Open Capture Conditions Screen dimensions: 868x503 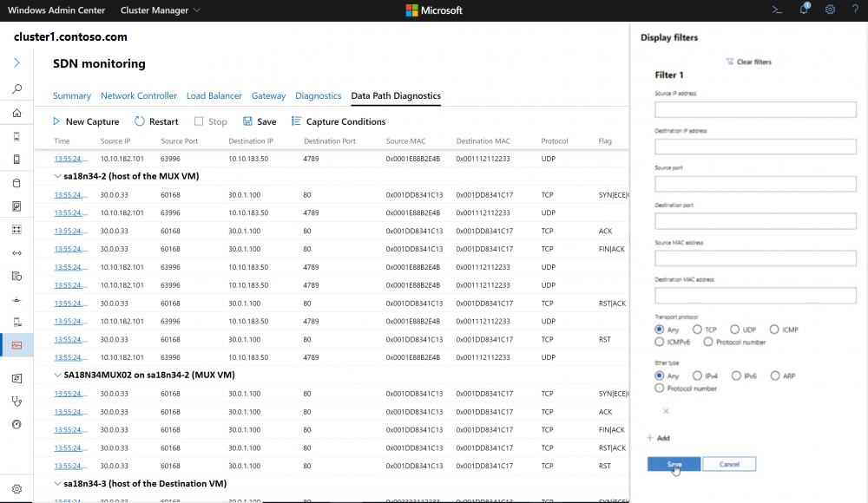tap(339, 121)
